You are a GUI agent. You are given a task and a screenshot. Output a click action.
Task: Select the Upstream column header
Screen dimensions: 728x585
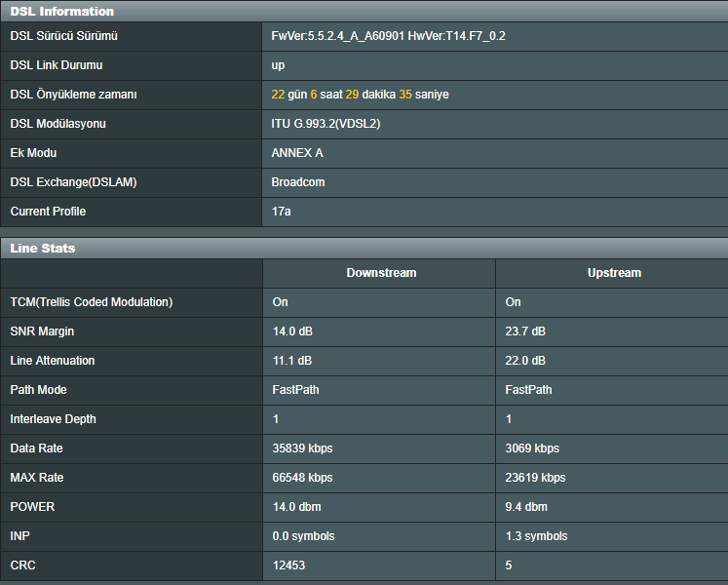coord(614,273)
